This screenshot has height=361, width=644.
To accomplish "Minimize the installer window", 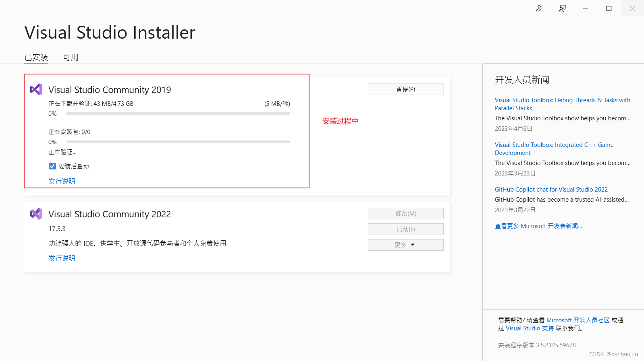I will click(x=586, y=8).
